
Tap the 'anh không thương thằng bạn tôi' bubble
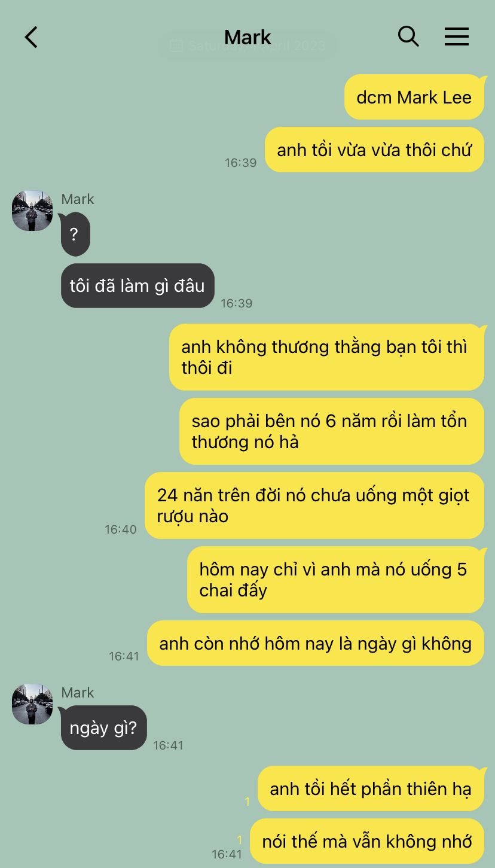coord(326,357)
